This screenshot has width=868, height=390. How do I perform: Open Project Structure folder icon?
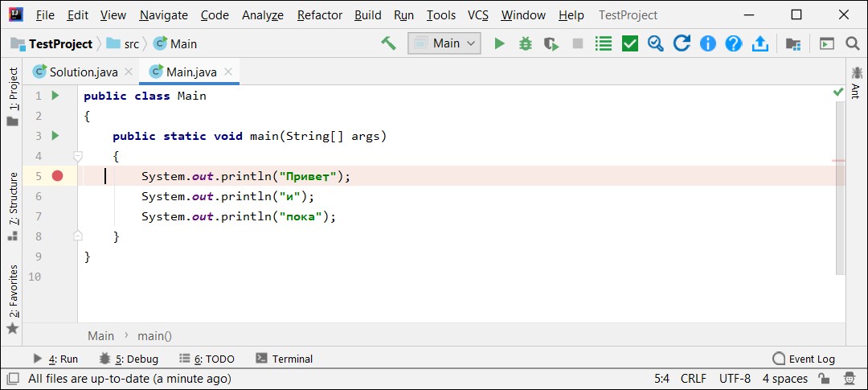tap(793, 43)
